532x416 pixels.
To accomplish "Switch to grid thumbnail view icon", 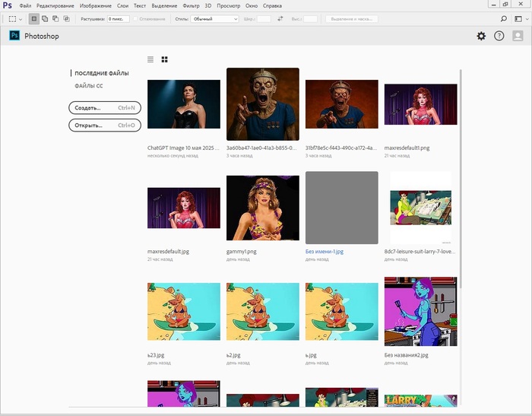I will click(165, 59).
